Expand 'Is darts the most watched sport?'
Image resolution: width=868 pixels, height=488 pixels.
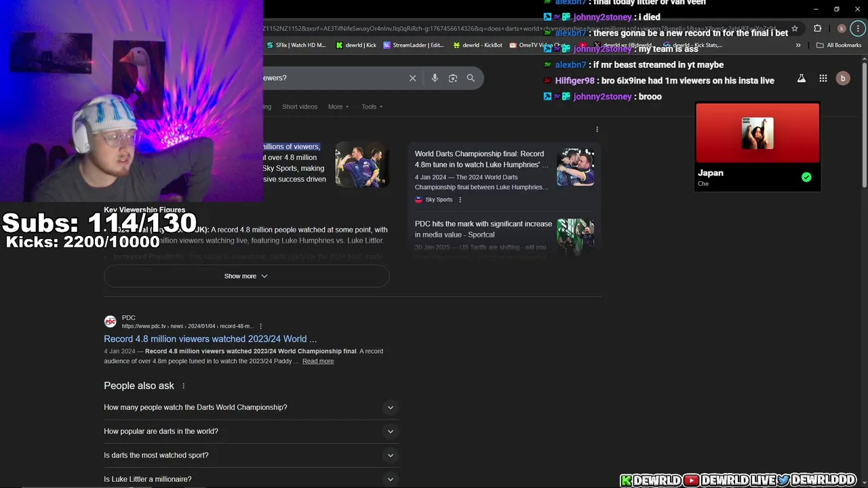tap(250, 455)
